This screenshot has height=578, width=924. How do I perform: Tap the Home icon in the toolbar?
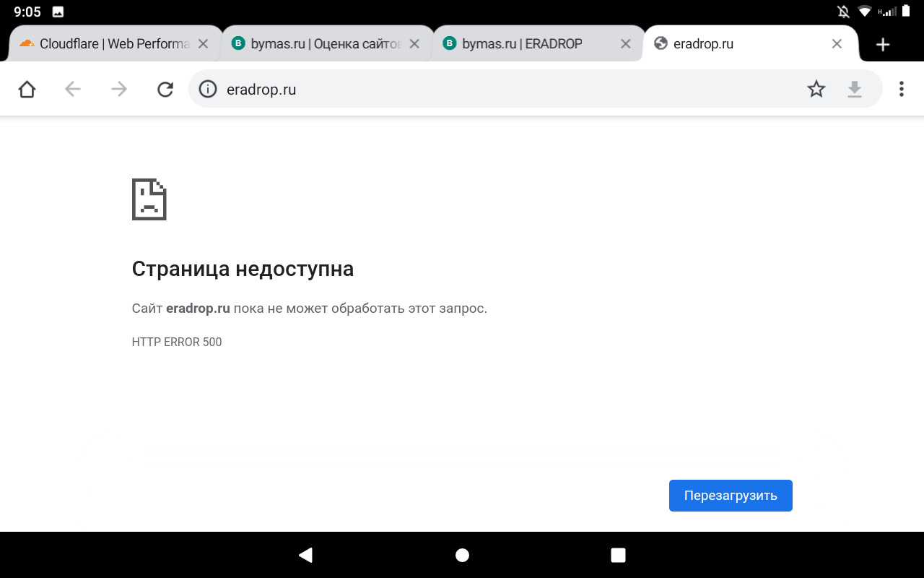[27, 89]
